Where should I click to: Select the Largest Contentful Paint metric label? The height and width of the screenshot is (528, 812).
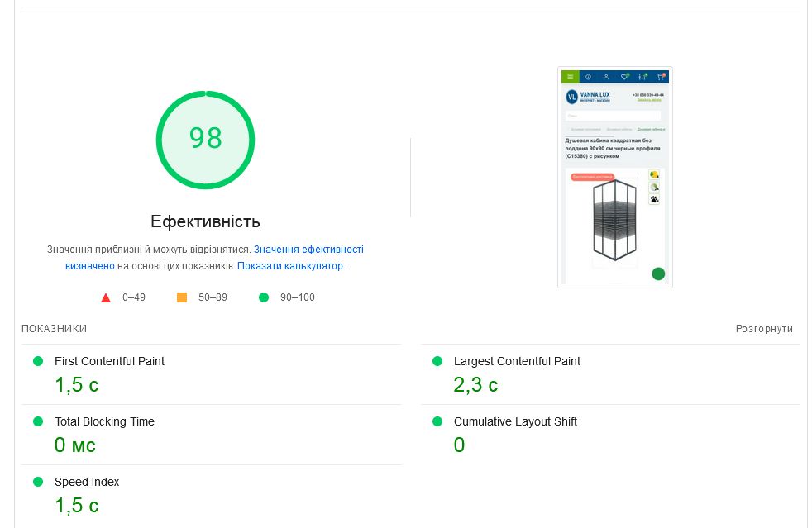point(517,361)
